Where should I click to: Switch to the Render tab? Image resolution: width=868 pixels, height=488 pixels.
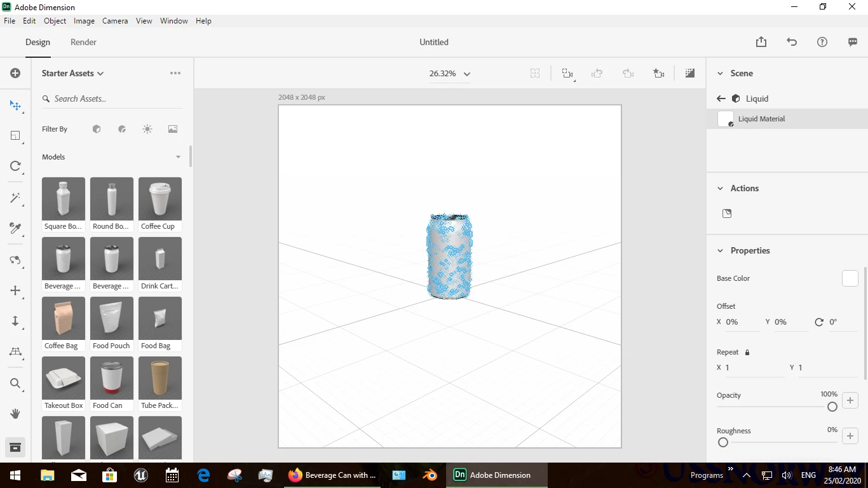[x=83, y=42]
